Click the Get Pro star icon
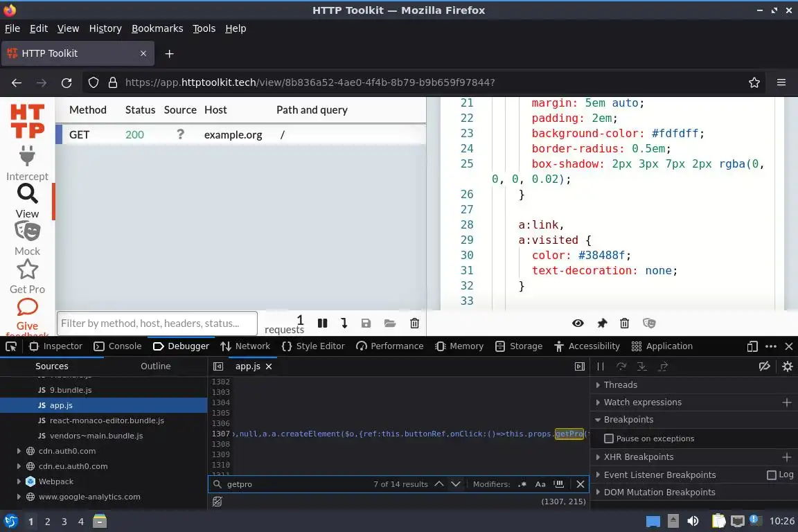Viewport: 798px width, 532px height. [x=27, y=269]
